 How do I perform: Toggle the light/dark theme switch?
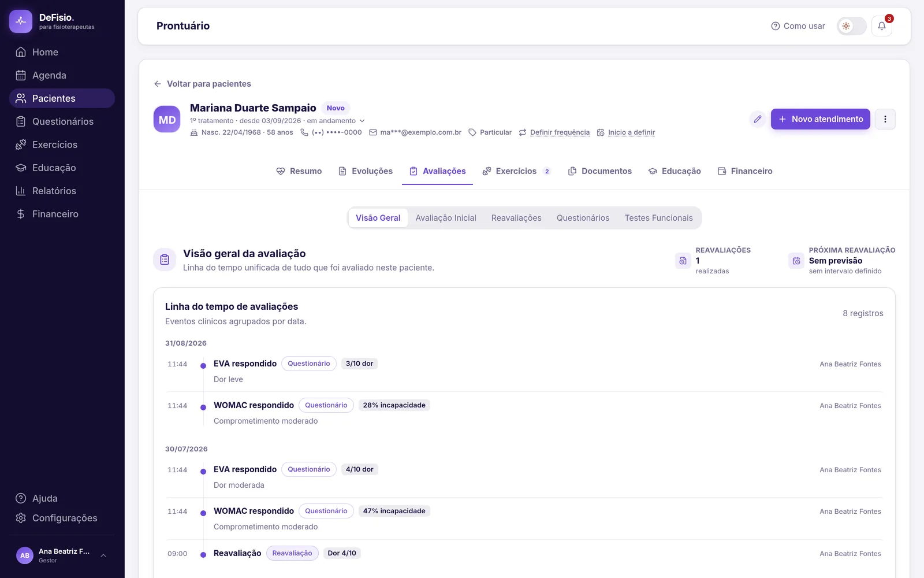click(x=851, y=26)
